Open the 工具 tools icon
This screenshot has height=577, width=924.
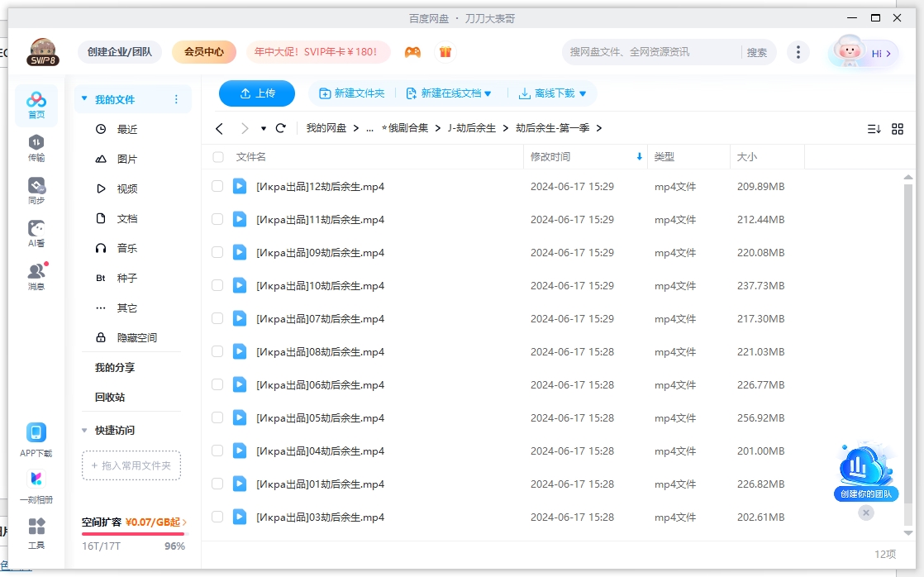pyautogui.click(x=36, y=532)
